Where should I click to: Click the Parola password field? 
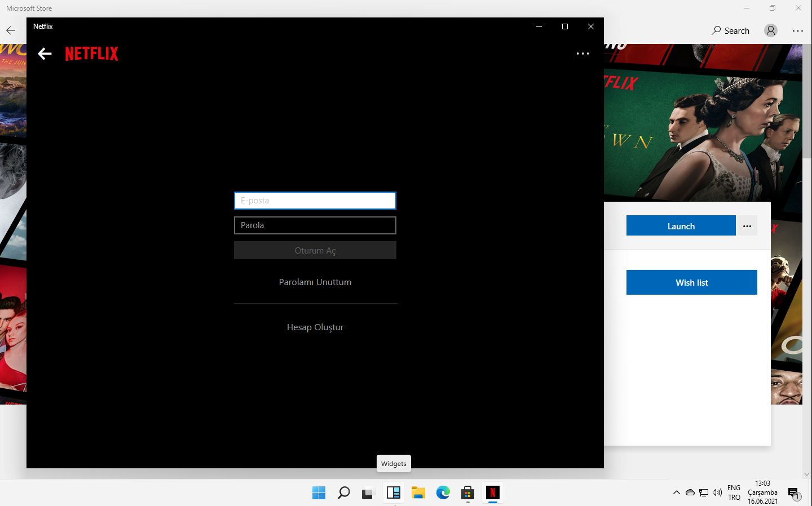pos(315,225)
